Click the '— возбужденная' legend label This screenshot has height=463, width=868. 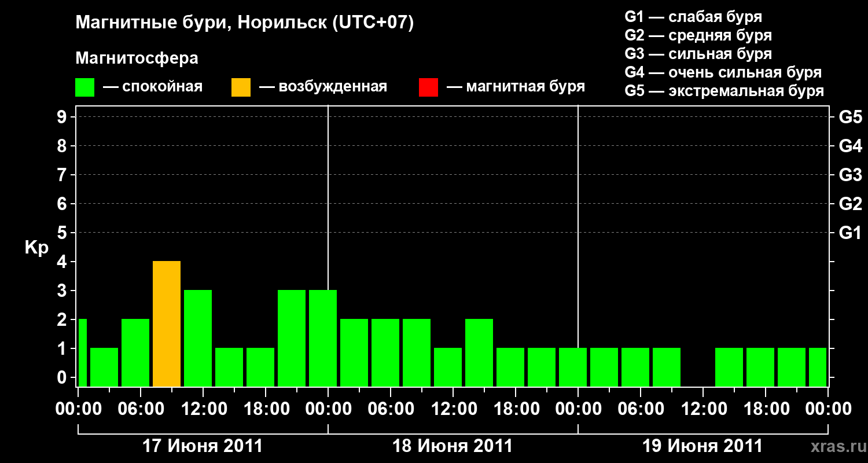coord(323,87)
